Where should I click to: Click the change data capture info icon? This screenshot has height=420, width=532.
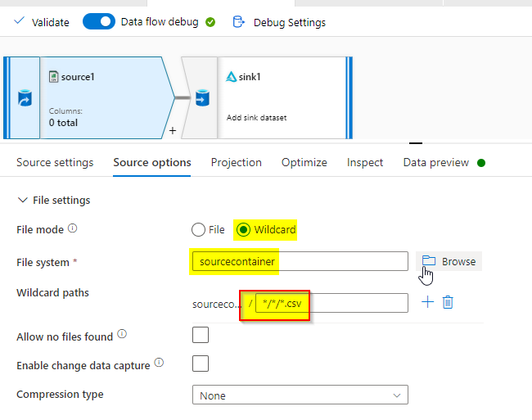click(159, 363)
